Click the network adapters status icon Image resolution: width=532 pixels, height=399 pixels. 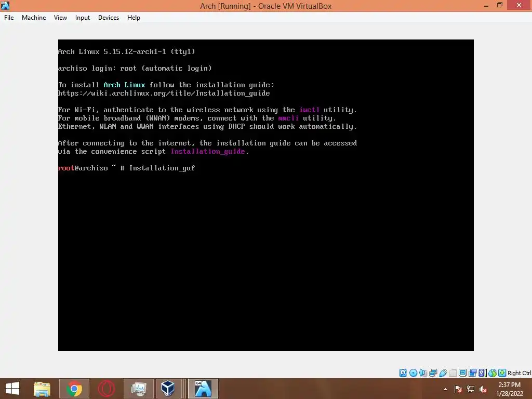pyautogui.click(x=433, y=373)
